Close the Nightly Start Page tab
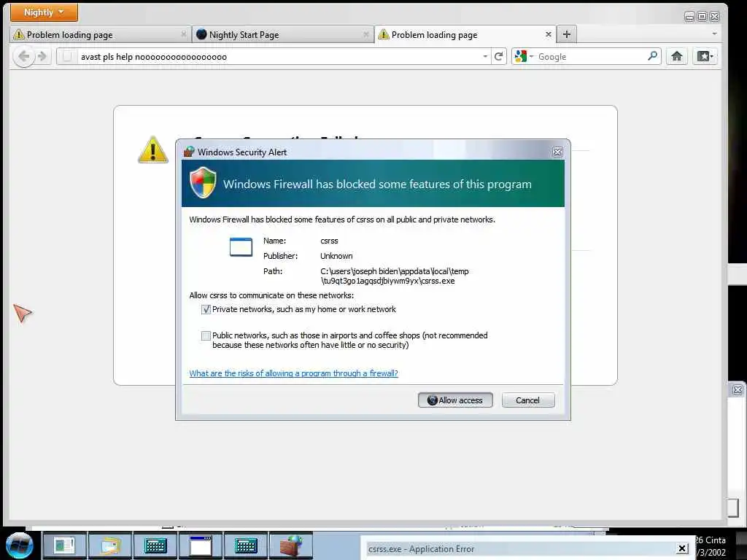 click(x=366, y=34)
